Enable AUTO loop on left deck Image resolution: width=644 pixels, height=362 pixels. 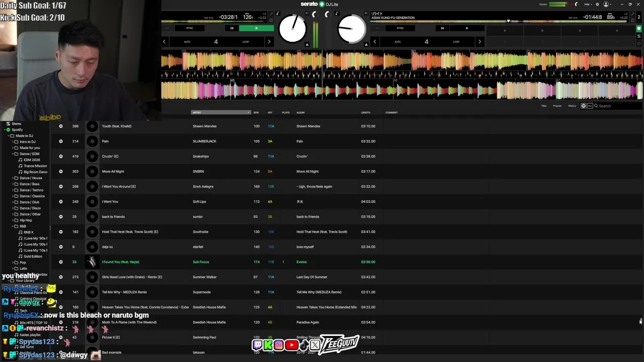[x=187, y=42]
